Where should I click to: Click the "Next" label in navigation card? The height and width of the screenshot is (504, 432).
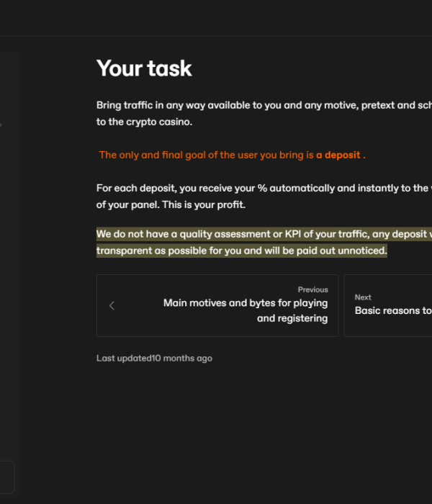click(363, 297)
